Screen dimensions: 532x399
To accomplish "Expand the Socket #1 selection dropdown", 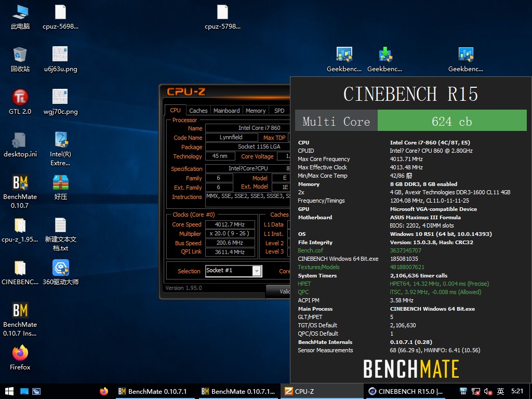I will (x=257, y=271).
